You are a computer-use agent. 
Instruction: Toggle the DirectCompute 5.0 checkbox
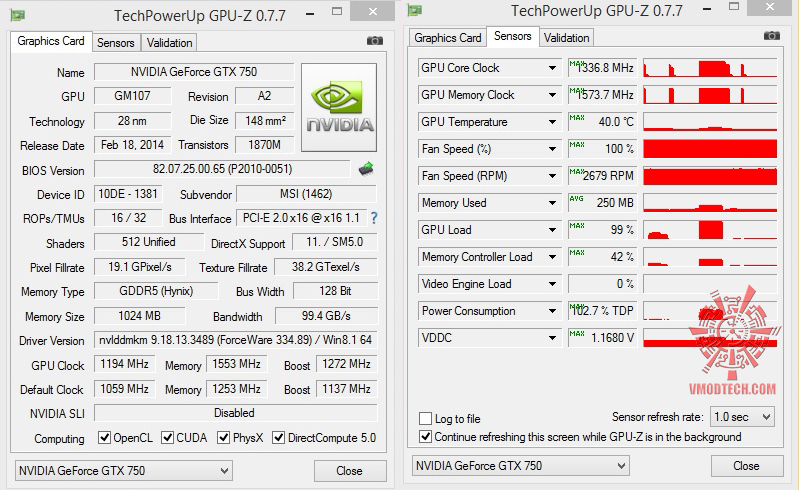click(278, 437)
